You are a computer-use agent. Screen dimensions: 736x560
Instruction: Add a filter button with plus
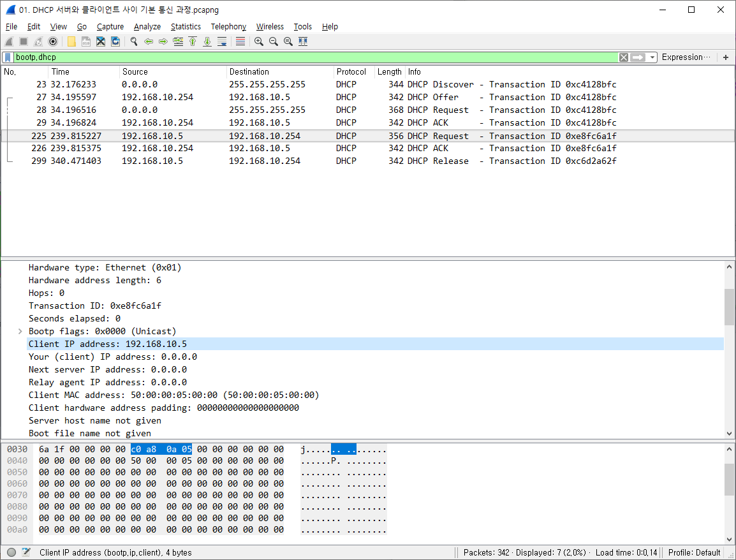(726, 57)
